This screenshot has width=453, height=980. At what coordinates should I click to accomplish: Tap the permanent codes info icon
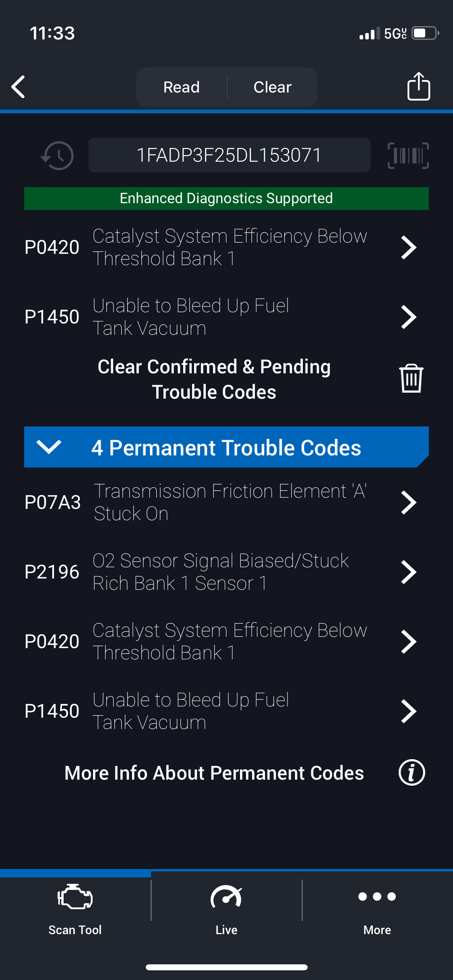(412, 772)
